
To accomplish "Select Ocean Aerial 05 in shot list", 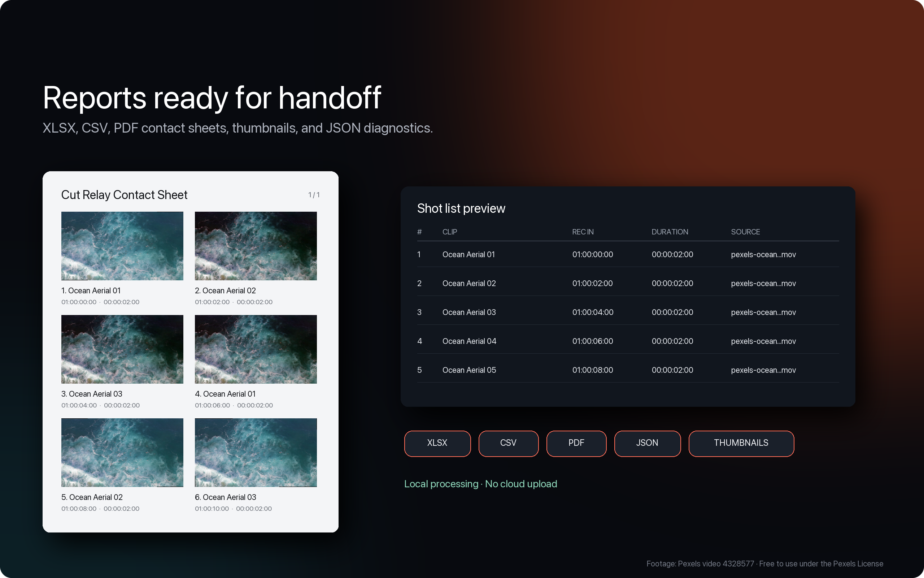I will [469, 370].
